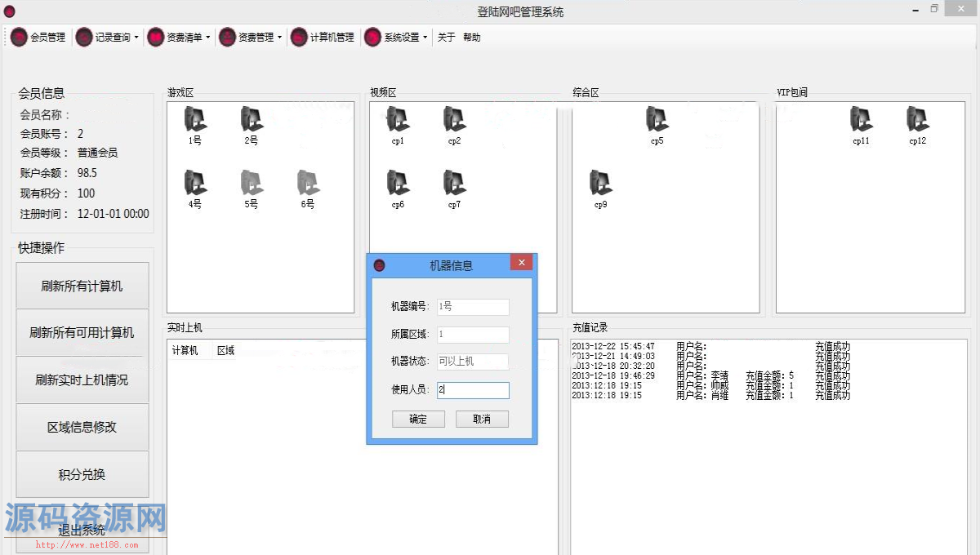
Task: Click computer cp9 icon
Action: 600,184
